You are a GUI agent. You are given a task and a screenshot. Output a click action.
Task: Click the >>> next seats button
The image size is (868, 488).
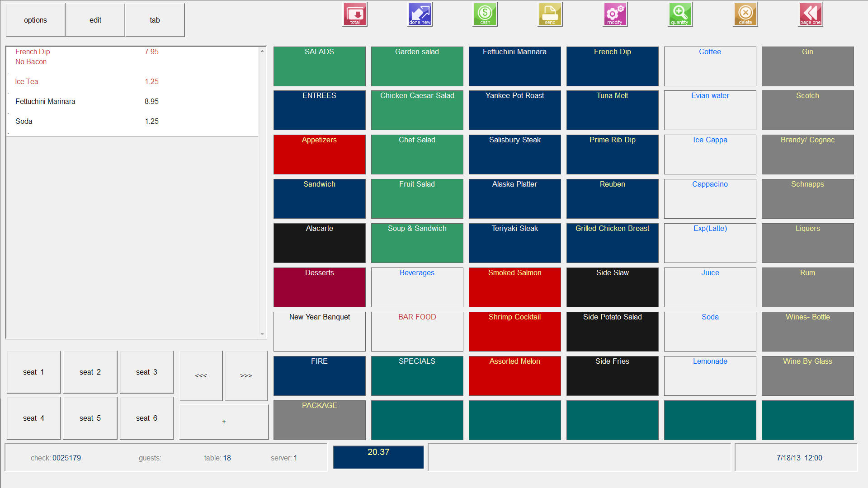246,375
